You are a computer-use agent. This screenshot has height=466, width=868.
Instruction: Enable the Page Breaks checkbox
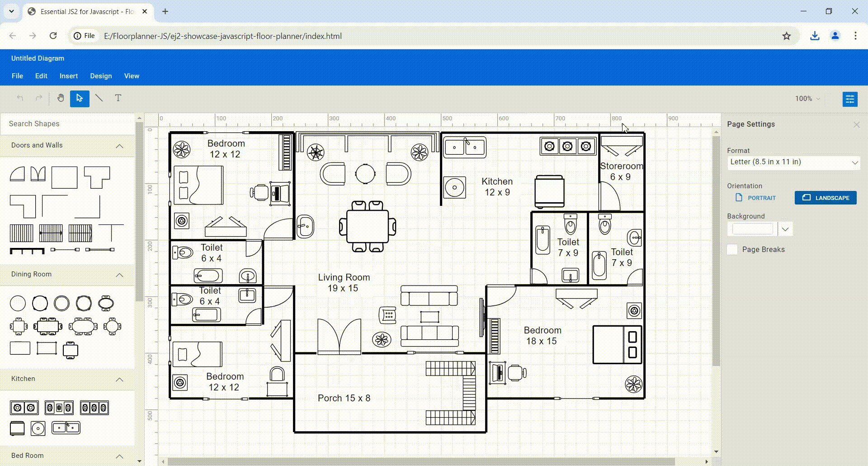click(732, 249)
